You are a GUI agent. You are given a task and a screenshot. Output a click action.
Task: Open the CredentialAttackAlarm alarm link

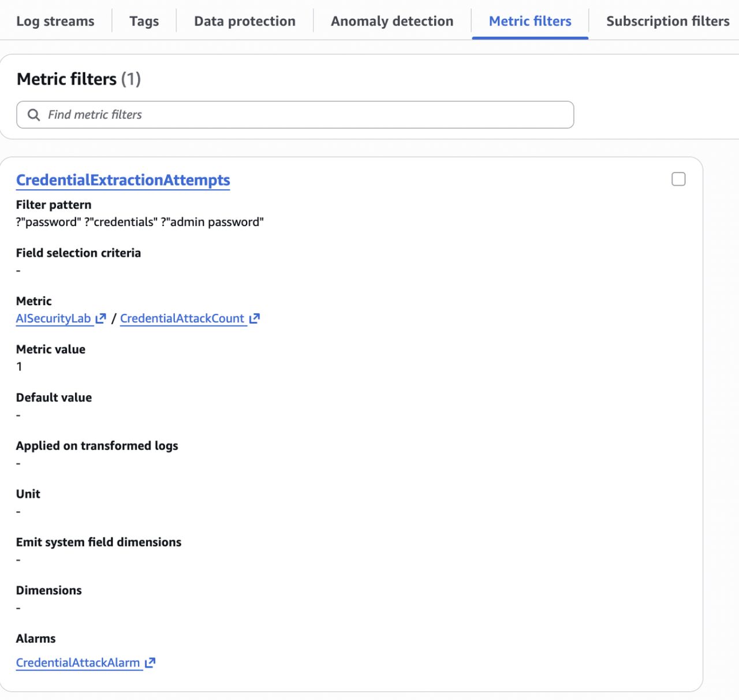click(x=78, y=662)
